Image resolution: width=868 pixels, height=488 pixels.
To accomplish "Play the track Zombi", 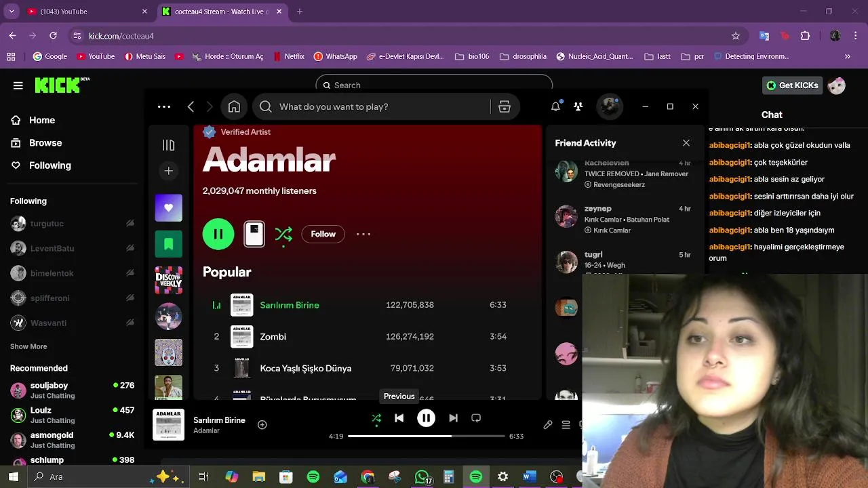I will pos(273,337).
